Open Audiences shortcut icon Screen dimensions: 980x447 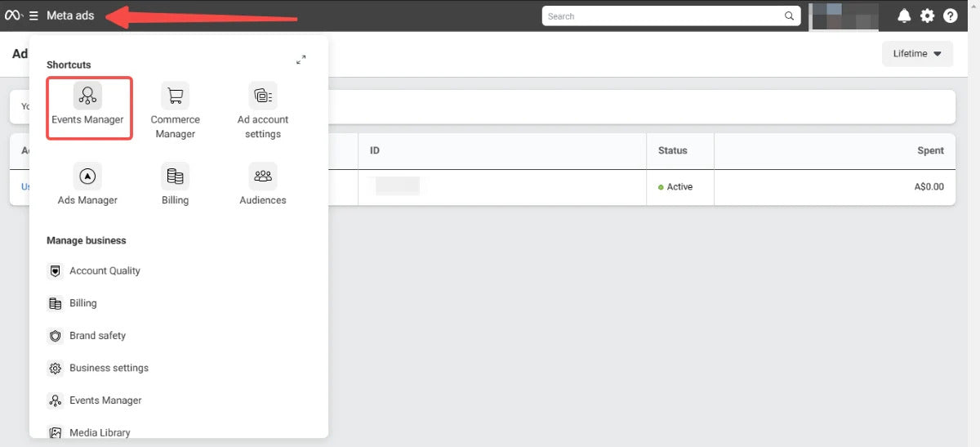[263, 177]
